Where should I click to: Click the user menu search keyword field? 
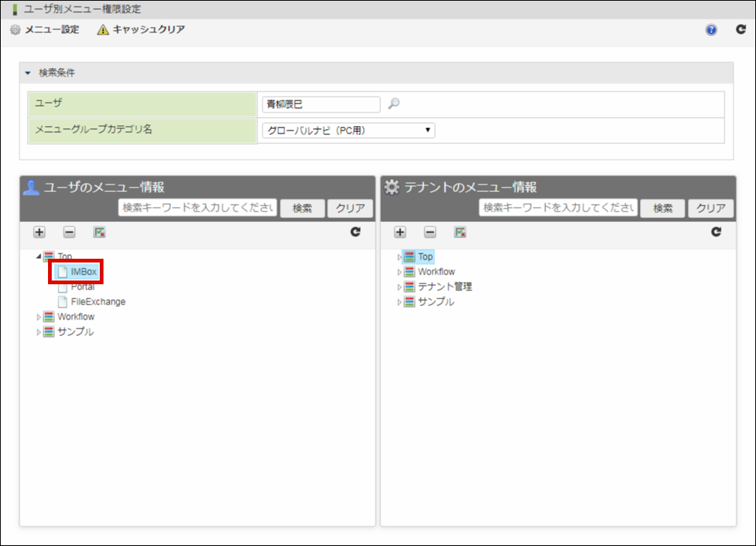198,208
